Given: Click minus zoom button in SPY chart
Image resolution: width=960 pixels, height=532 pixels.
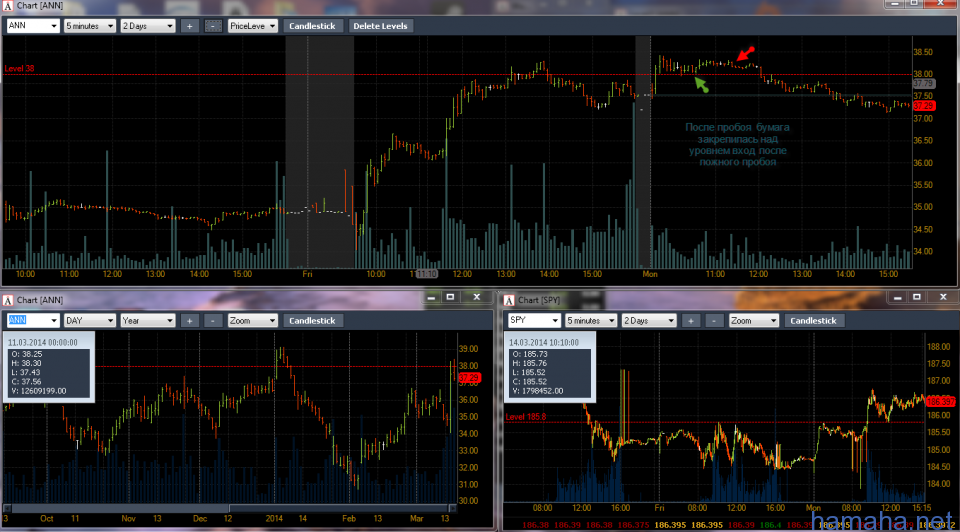Looking at the screenshot, I should coord(714,320).
